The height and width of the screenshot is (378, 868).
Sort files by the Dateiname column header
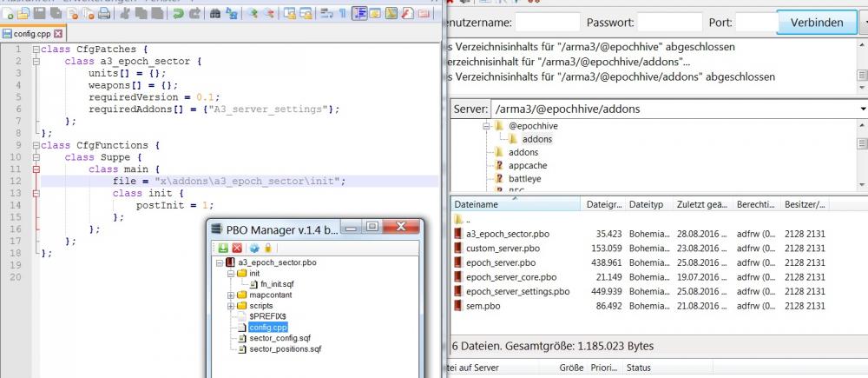pyautogui.click(x=512, y=204)
